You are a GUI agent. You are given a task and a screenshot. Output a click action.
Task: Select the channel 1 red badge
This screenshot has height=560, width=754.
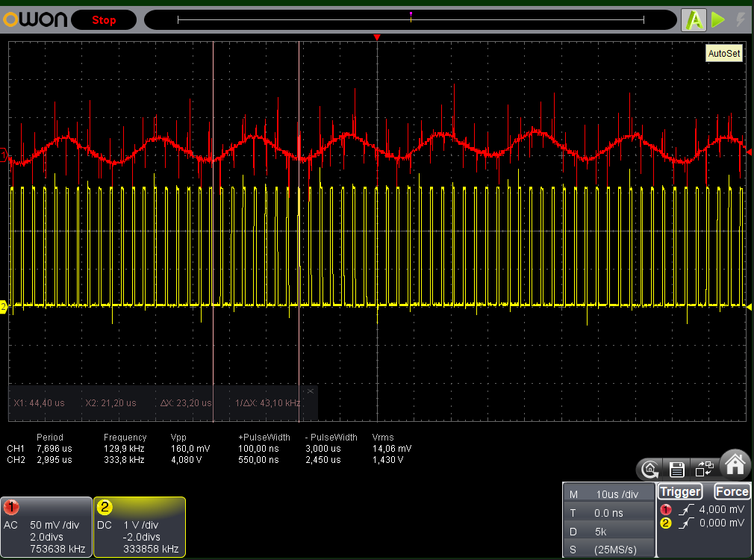tap(11, 507)
